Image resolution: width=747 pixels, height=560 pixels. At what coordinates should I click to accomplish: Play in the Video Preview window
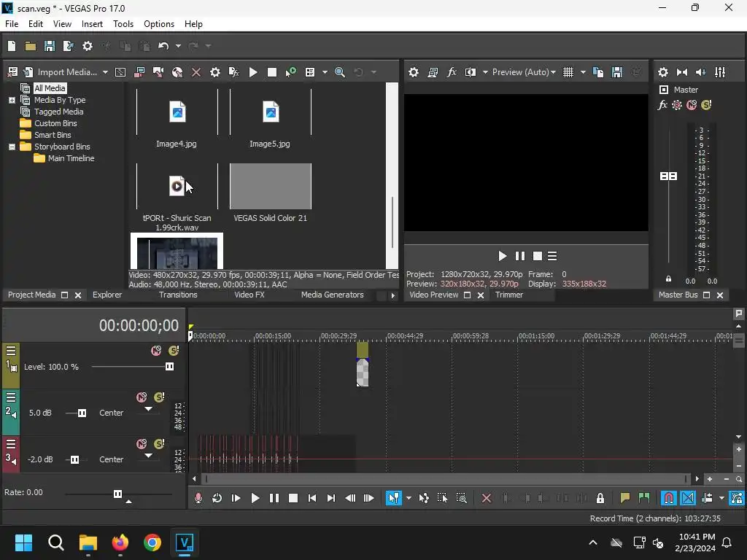pos(502,256)
